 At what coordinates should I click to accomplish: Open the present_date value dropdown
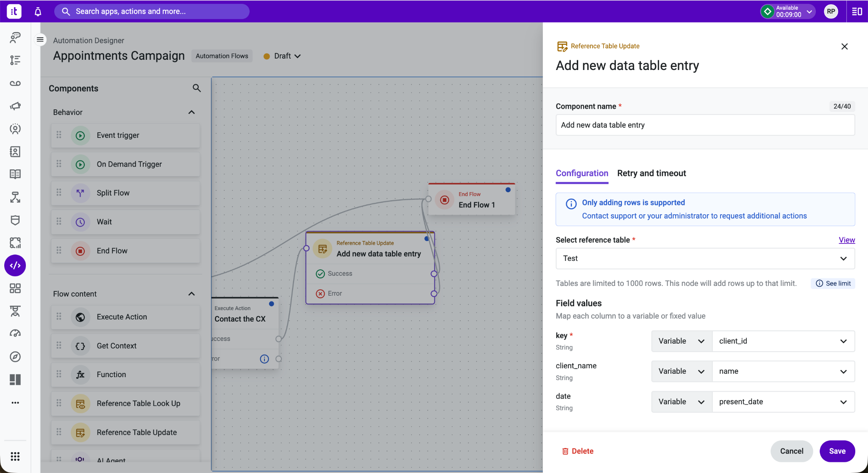click(783, 402)
